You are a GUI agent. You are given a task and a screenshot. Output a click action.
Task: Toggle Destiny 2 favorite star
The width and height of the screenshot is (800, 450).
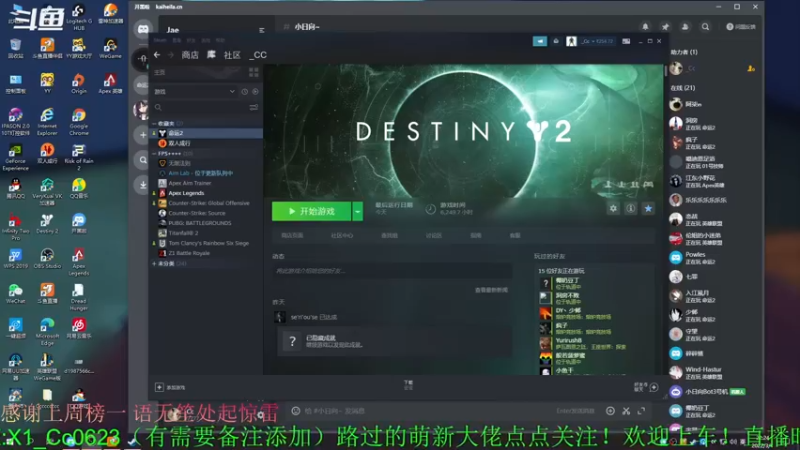point(648,208)
